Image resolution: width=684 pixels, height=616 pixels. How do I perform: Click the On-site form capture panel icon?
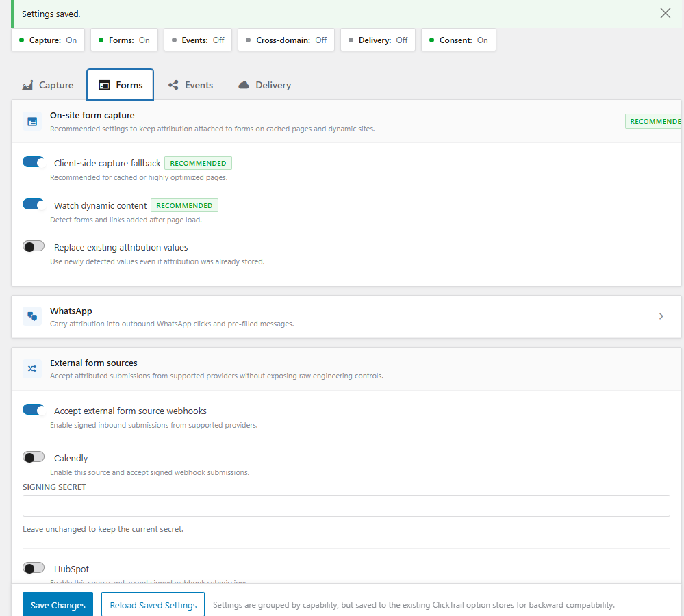(x=31, y=120)
